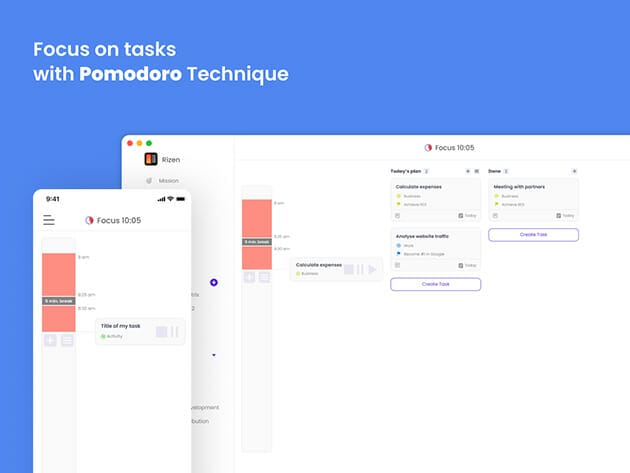Click the purple plus button in sidebar
This screenshot has width=630, height=473.
point(214,283)
